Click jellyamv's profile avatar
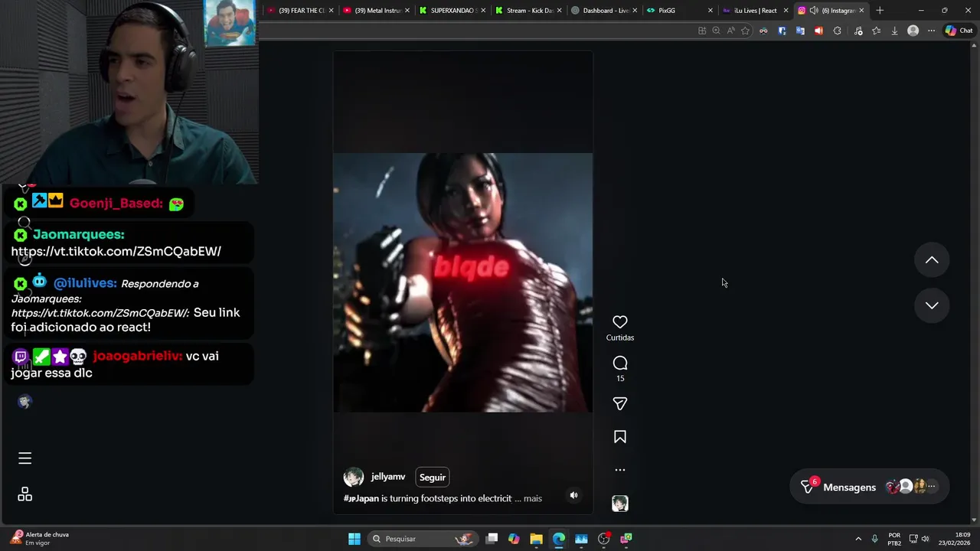This screenshot has width=980, height=551. tap(354, 477)
